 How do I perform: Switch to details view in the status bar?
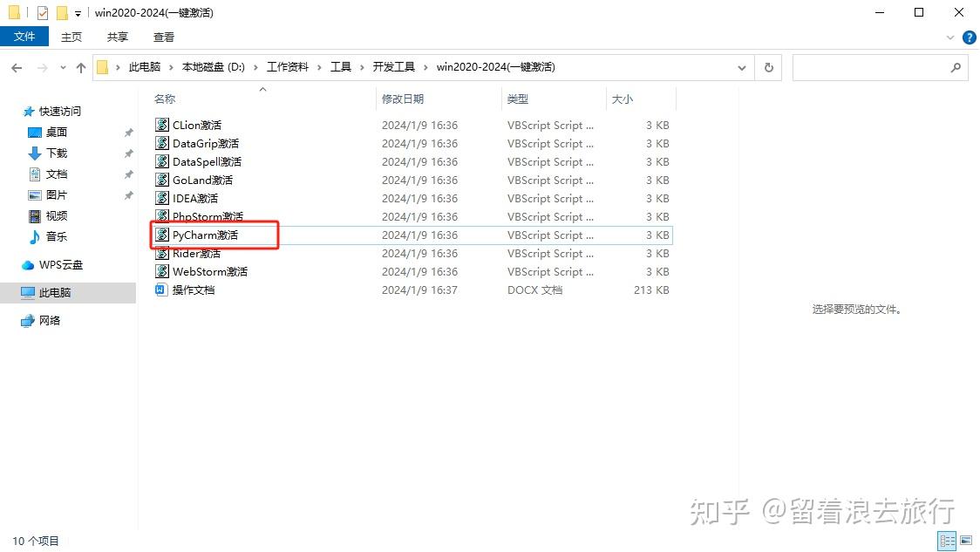tap(947, 541)
